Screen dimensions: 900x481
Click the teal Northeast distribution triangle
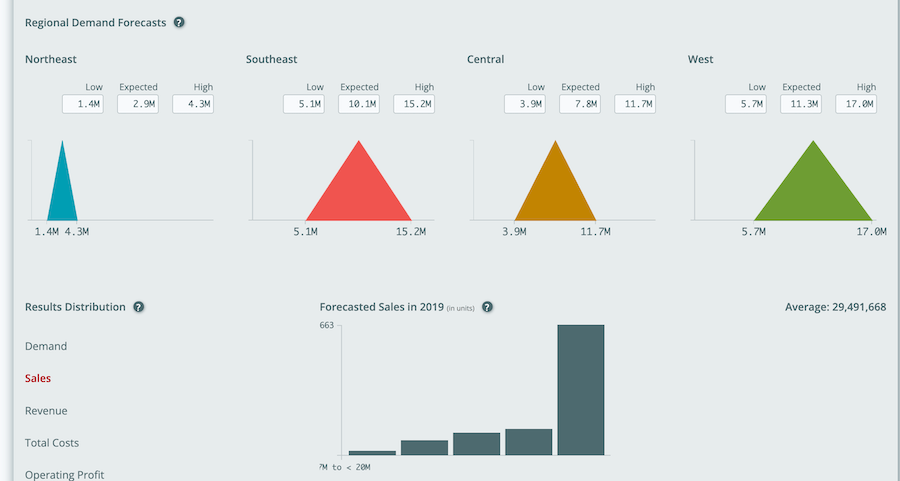click(x=63, y=190)
